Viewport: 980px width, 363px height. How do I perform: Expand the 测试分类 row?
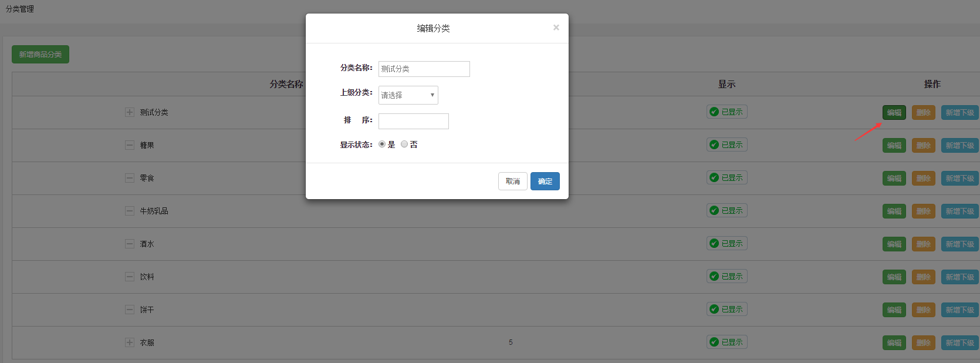coord(130,112)
